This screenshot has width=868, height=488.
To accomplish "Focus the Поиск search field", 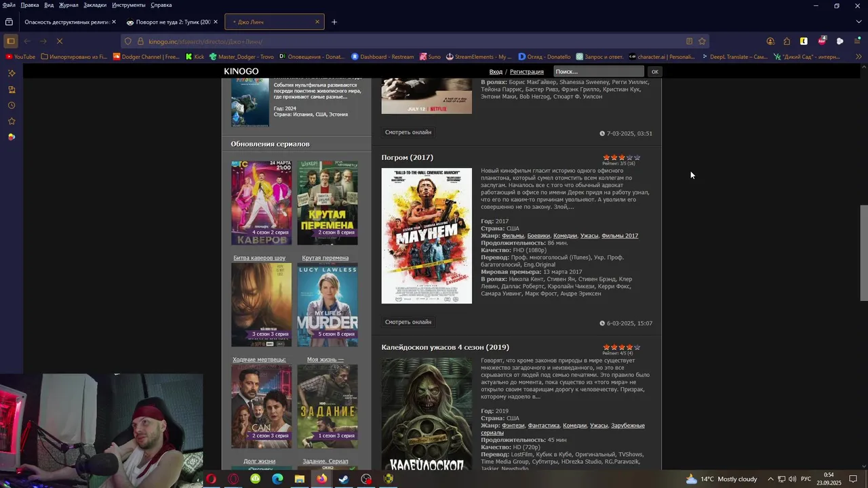I will tap(598, 71).
